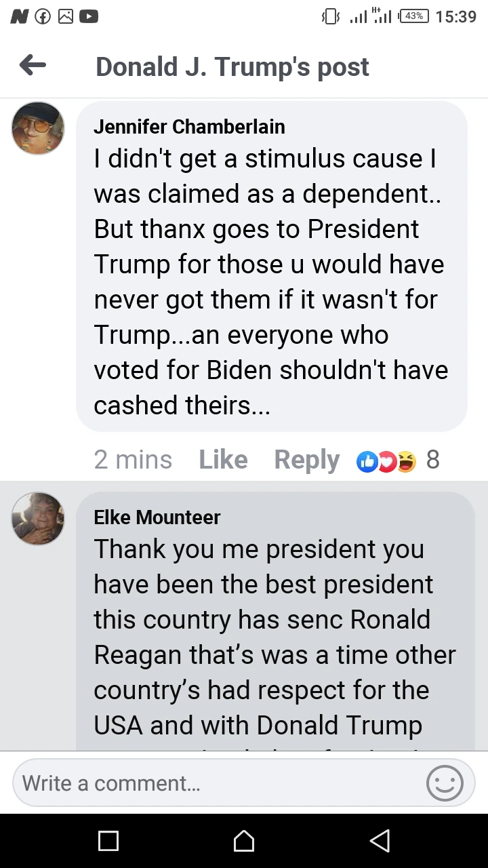View Jennifer Chamberlain's profile picture

pos(38,128)
